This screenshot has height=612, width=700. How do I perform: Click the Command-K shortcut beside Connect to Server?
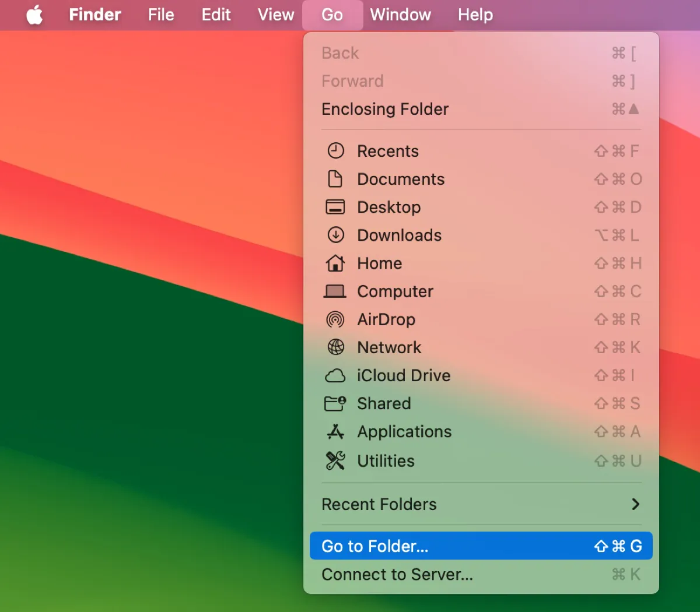click(x=626, y=574)
